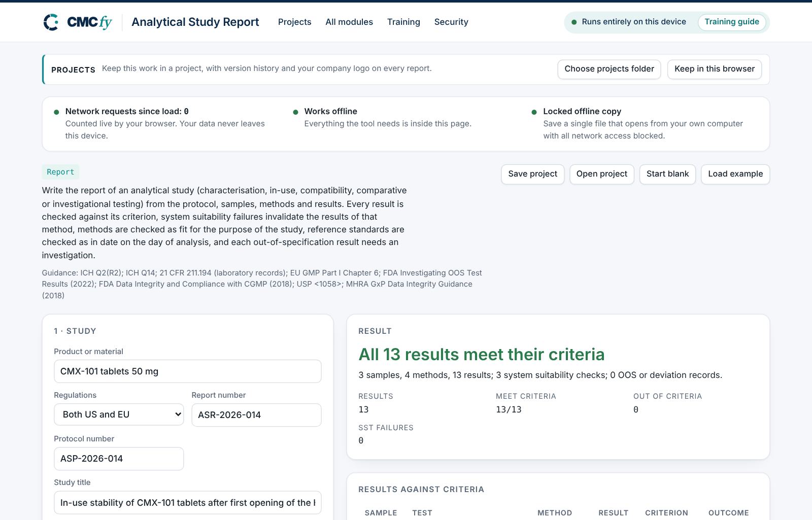Click the SAMPLE column header
The image size is (812, 520).
click(x=381, y=513)
